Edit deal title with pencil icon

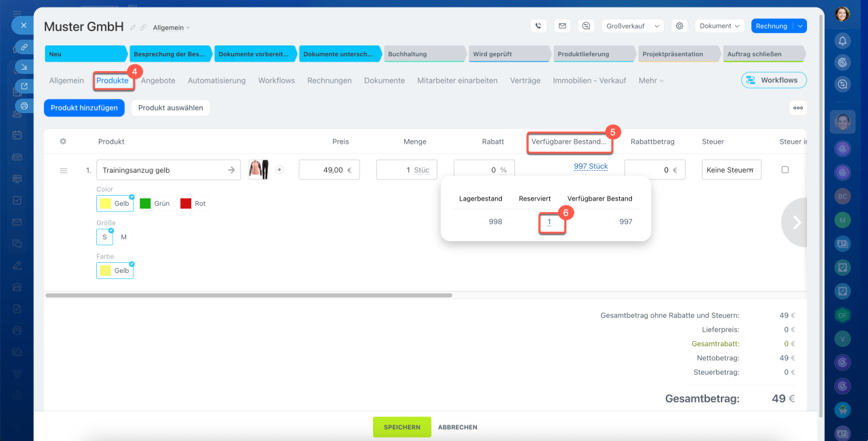pos(133,28)
